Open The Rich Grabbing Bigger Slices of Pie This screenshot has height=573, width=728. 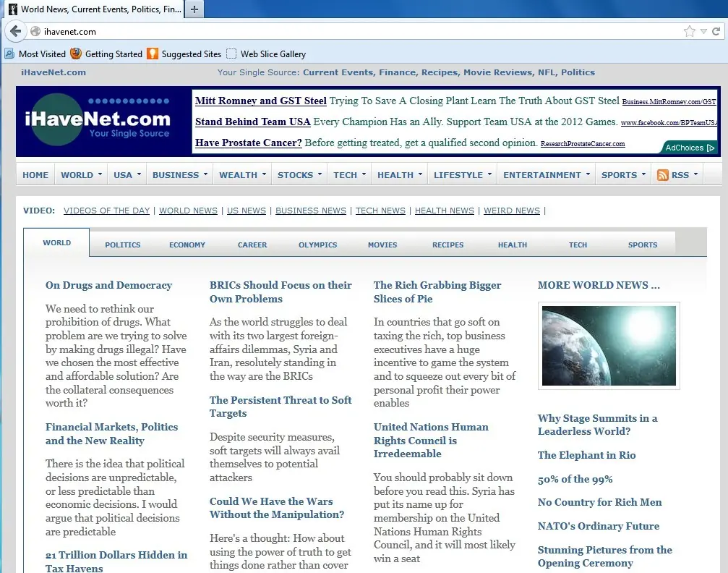click(437, 292)
